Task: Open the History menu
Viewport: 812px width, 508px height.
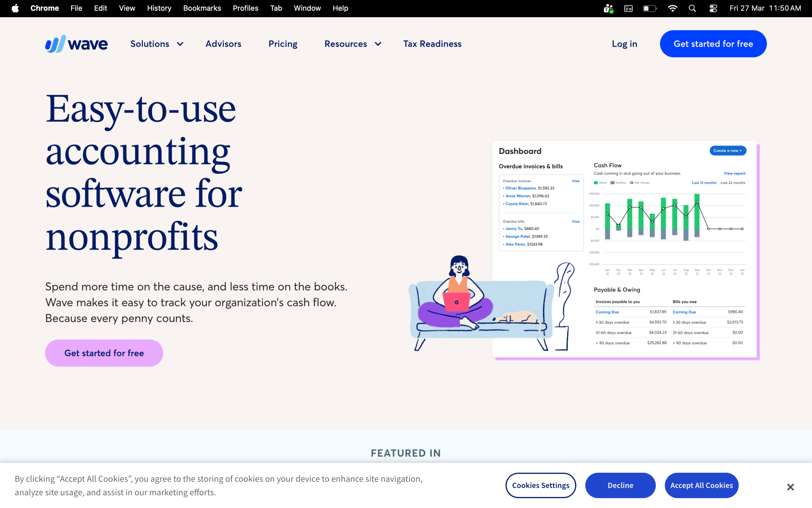Action: click(159, 8)
